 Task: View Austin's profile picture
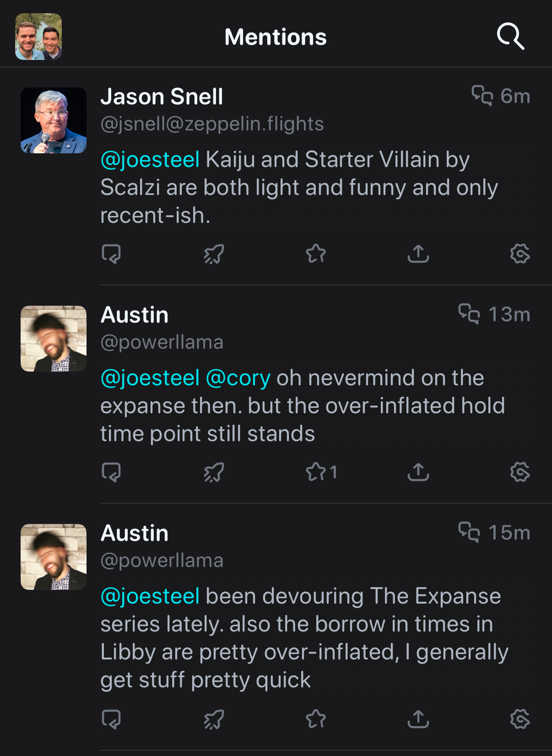tap(53, 339)
